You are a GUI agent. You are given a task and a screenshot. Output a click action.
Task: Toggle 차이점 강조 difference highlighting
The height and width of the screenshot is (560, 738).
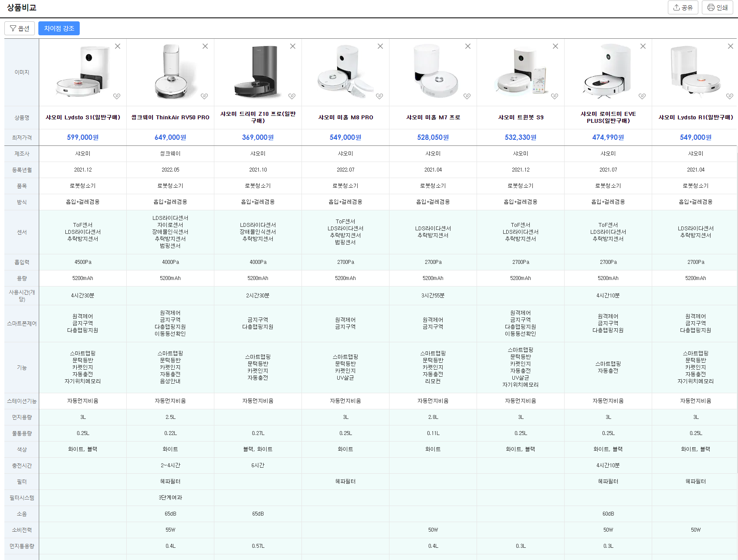coord(59,28)
